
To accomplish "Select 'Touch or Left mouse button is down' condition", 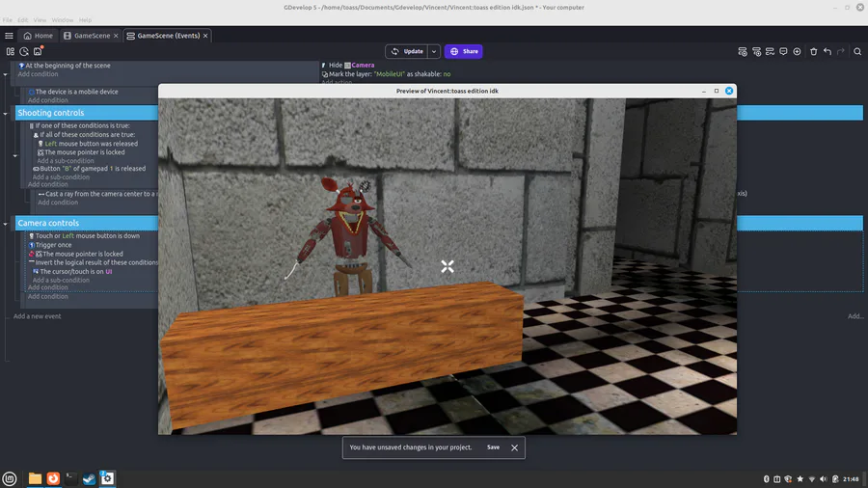I will [x=84, y=235].
